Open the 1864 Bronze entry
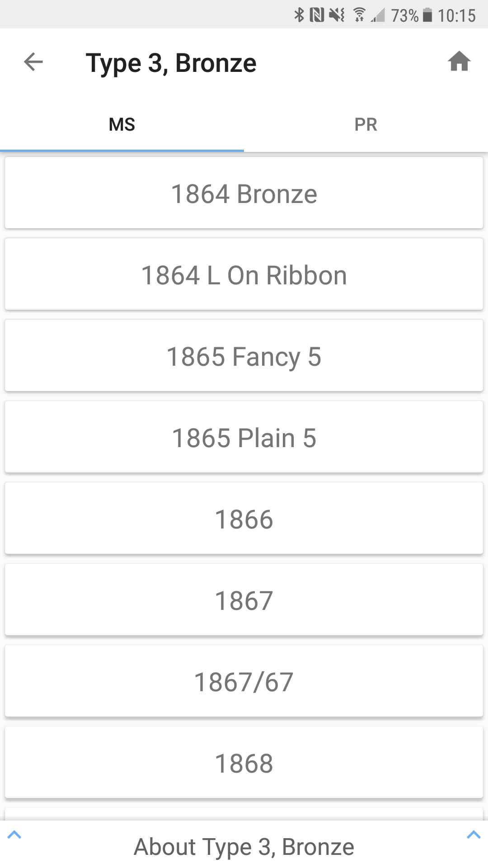 tap(244, 193)
